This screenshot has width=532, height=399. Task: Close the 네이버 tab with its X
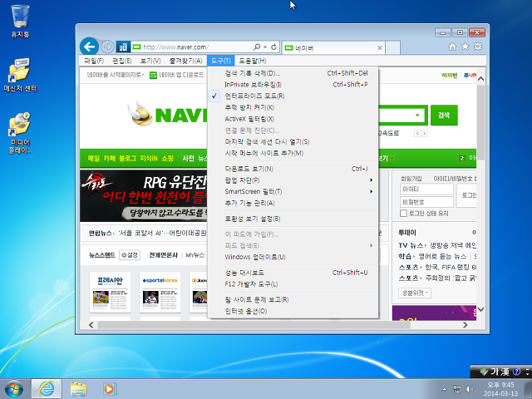click(x=380, y=48)
